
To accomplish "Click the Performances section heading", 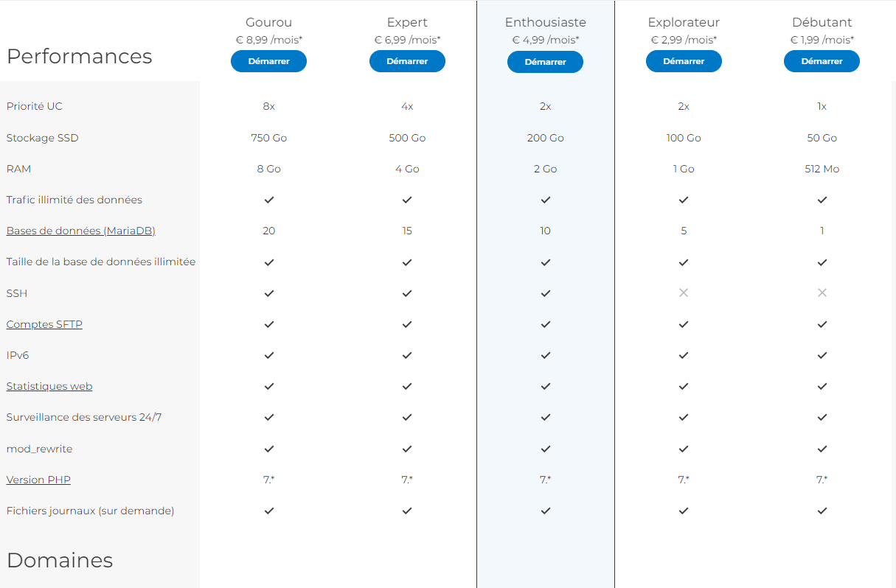I will 80,56.
